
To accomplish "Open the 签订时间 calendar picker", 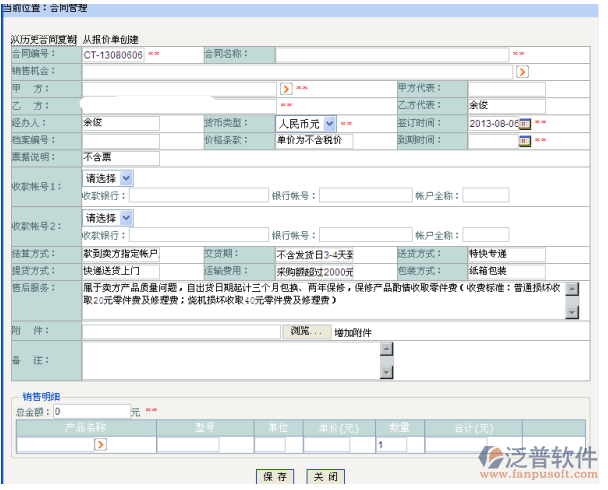I will (x=525, y=123).
